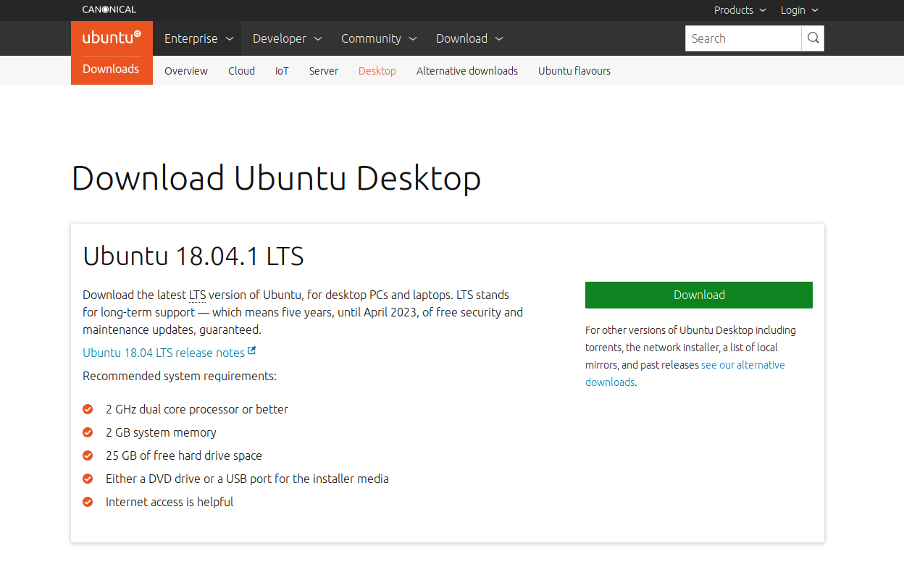The width and height of the screenshot is (904, 588).
Task: Select the Desktop tab
Action: point(377,71)
